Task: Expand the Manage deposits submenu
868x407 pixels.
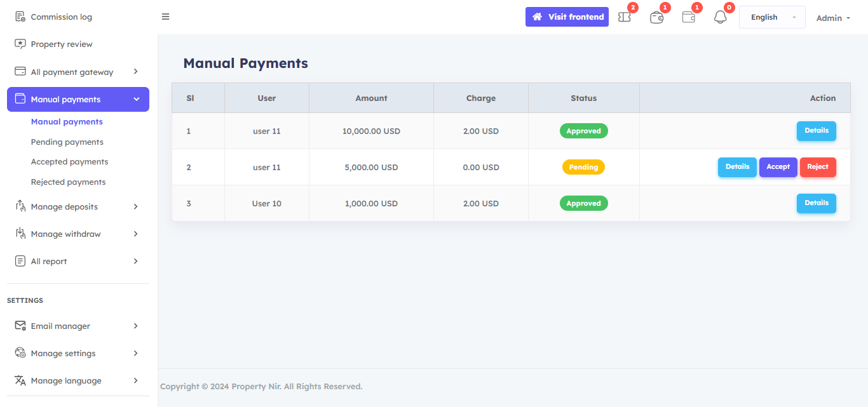Action: 135,206
